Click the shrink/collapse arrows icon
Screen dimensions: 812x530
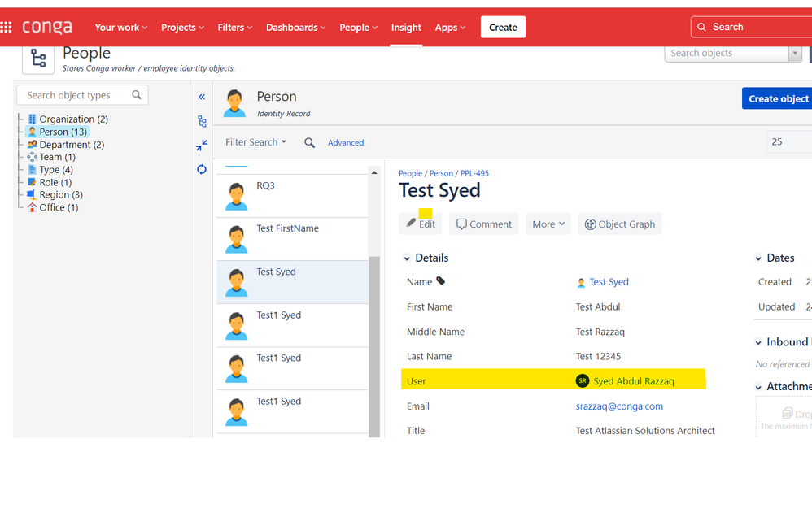coord(202,146)
